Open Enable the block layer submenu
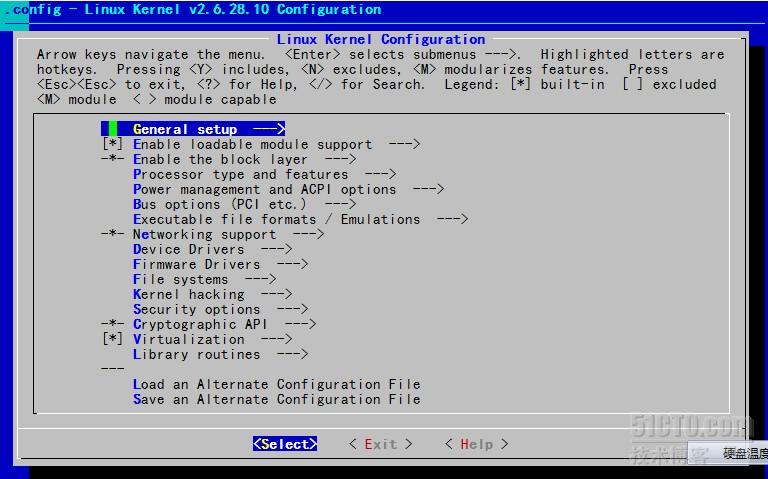Screen dimensions: 768x479 tap(244, 159)
